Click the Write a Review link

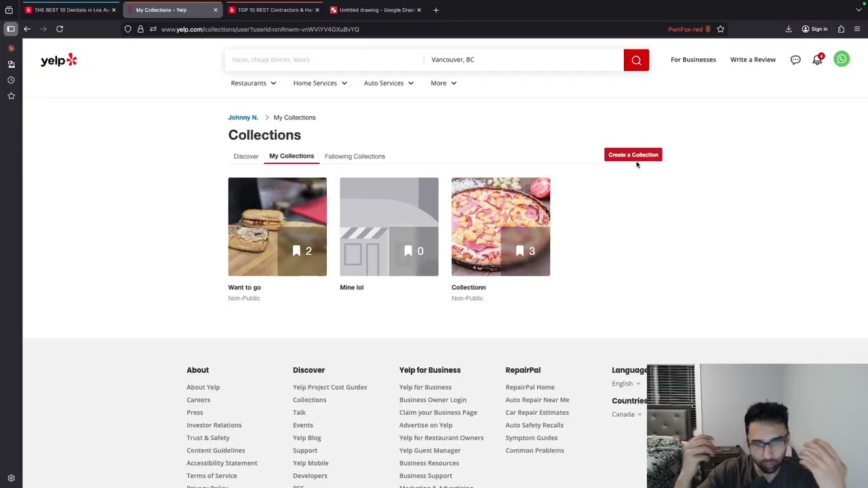click(x=753, y=60)
